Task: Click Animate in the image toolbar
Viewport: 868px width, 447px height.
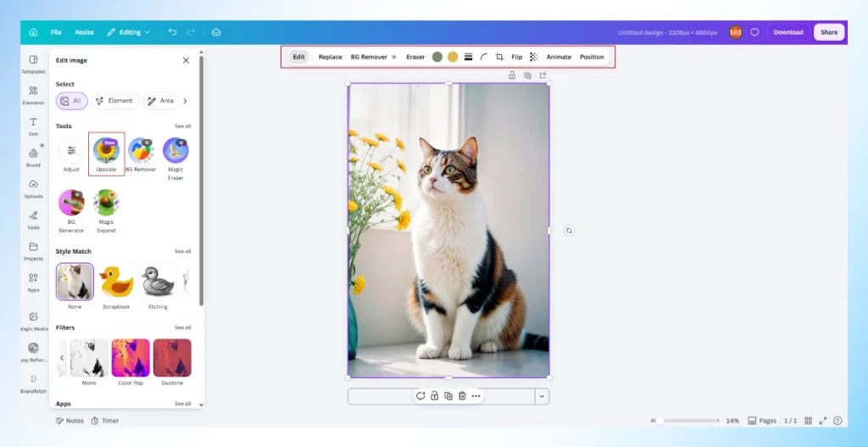Action: click(x=559, y=57)
